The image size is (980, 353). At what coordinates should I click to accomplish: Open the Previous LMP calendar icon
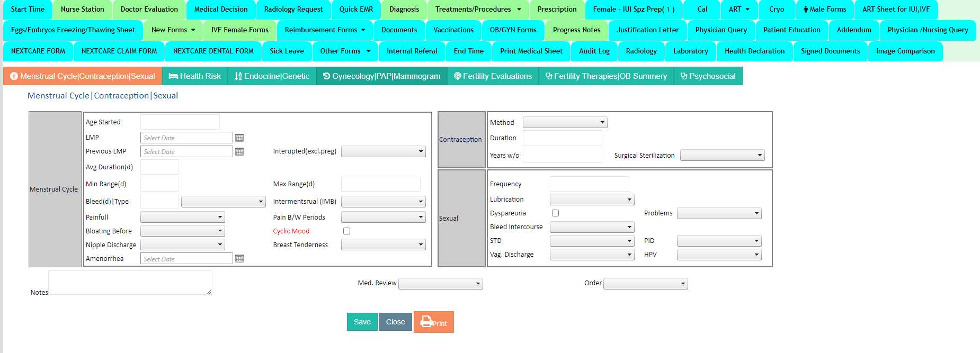pos(239,151)
